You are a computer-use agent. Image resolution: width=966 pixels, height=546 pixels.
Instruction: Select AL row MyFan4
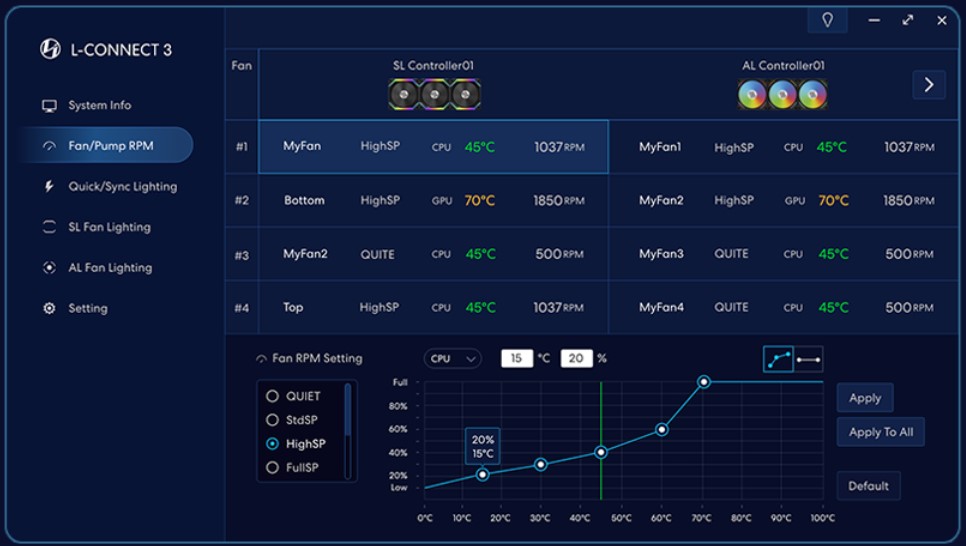[x=784, y=307]
